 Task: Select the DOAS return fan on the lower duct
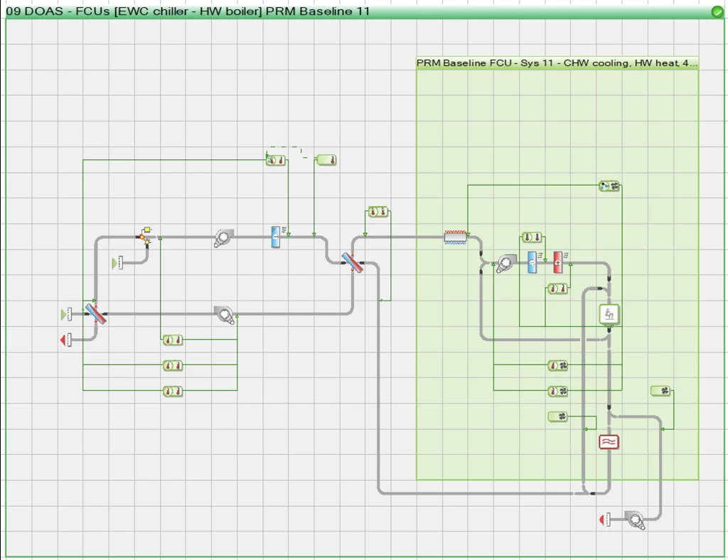point(224,315)
